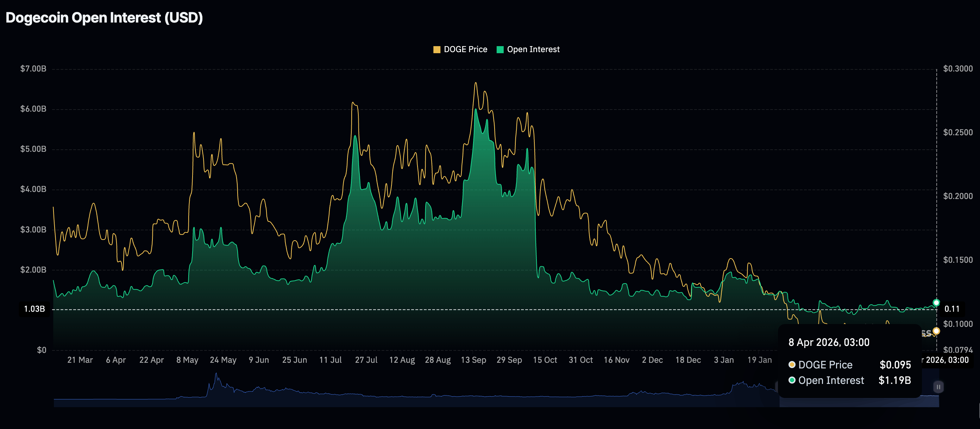Click the $7.00B label on left axis
The height and width of the screenshot is (429, 980).
click(x=33, y=69)
